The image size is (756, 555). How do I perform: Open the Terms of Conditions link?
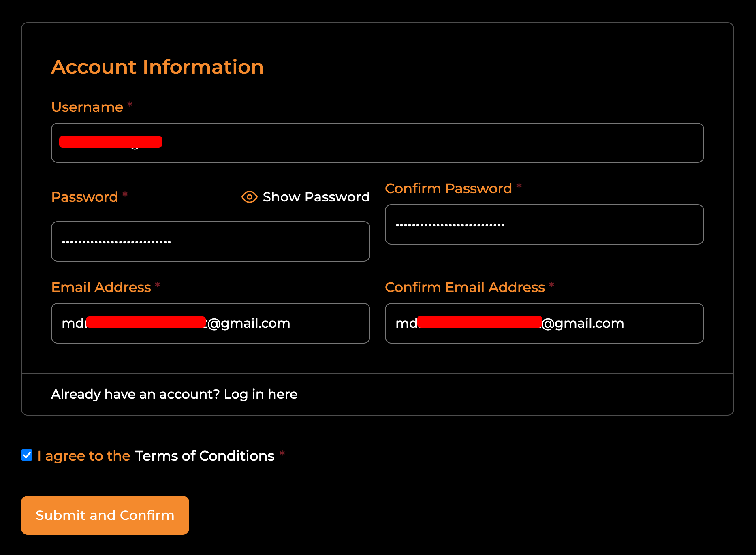205,456
